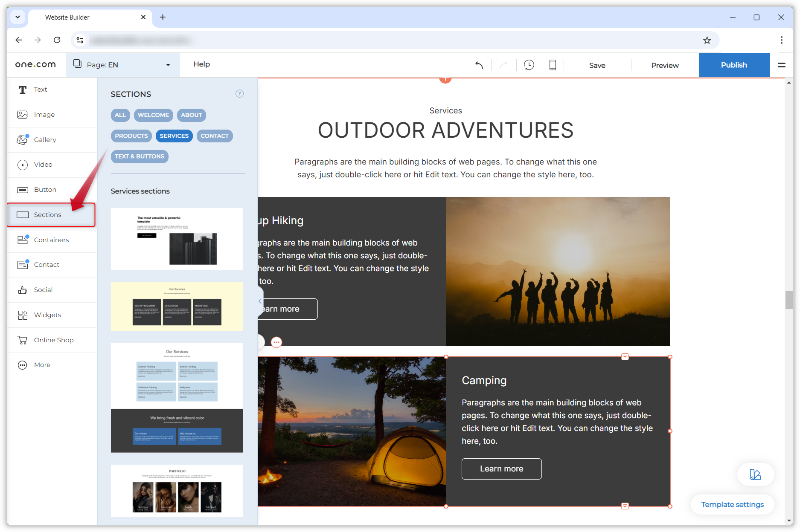
Task: Click the Sections help question mark icon
Action: point(239,94)
